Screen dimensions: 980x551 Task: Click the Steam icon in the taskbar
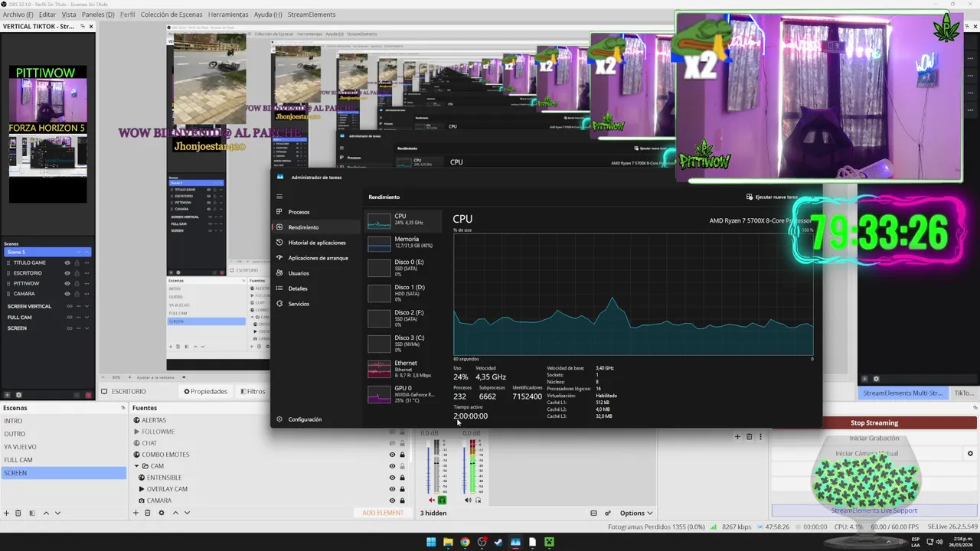(x=498, y=543)
